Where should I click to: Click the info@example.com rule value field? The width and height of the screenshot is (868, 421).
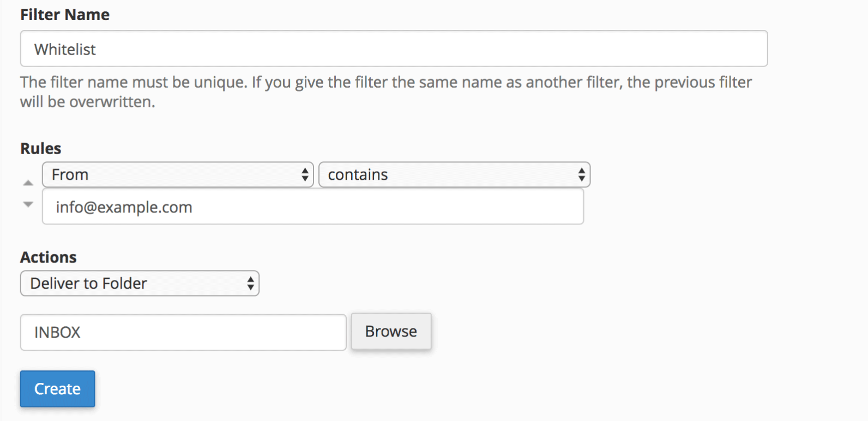tap(312, 207)
